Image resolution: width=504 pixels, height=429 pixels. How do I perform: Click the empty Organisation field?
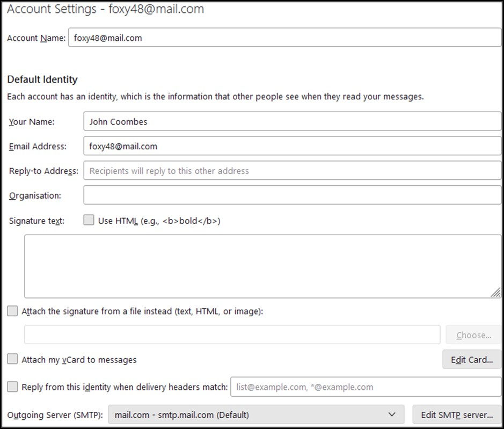292,195
